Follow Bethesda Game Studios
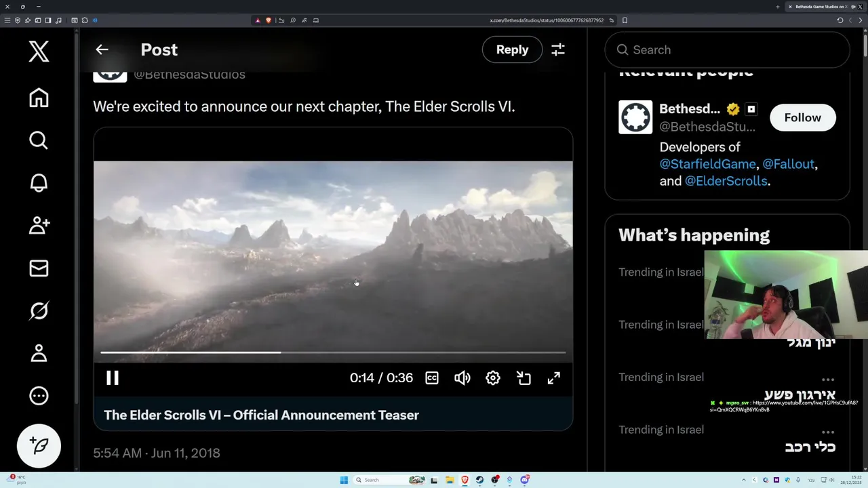The height and width of the screenshot is (488, 868). pyautogui.click(x=803, y=117)
